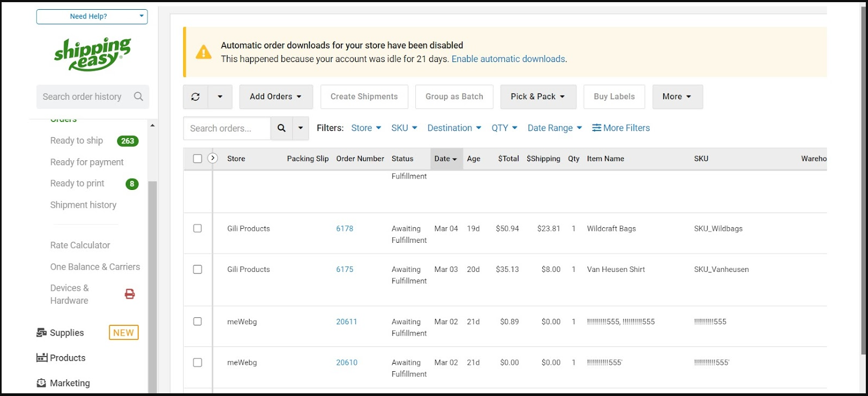Viewport: 868px width, 396px height.
Task: Click the ShippingEasy logo
Action: [x=92, y=54]
